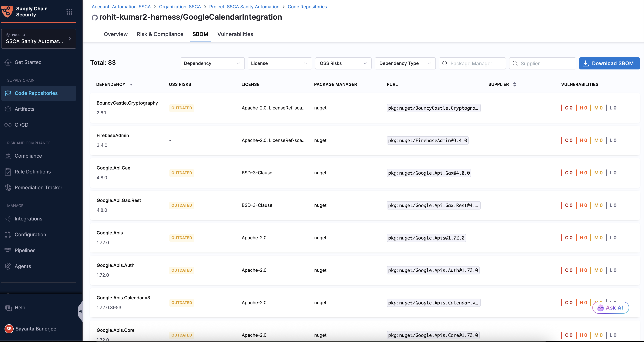Viewport: 644px width, 342px height.
Task: Switch to Risk & Compliance tab
Action: [x=160, y=34]
